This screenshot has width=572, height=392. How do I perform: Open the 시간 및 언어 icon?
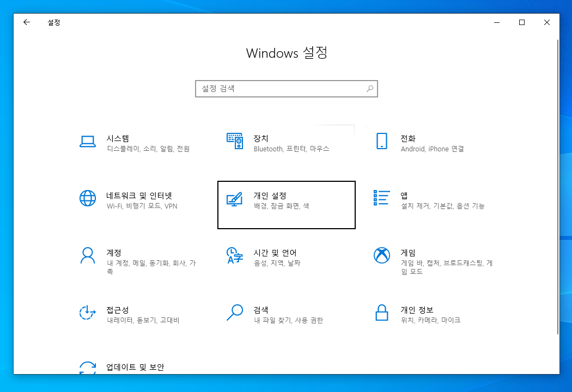235,255
